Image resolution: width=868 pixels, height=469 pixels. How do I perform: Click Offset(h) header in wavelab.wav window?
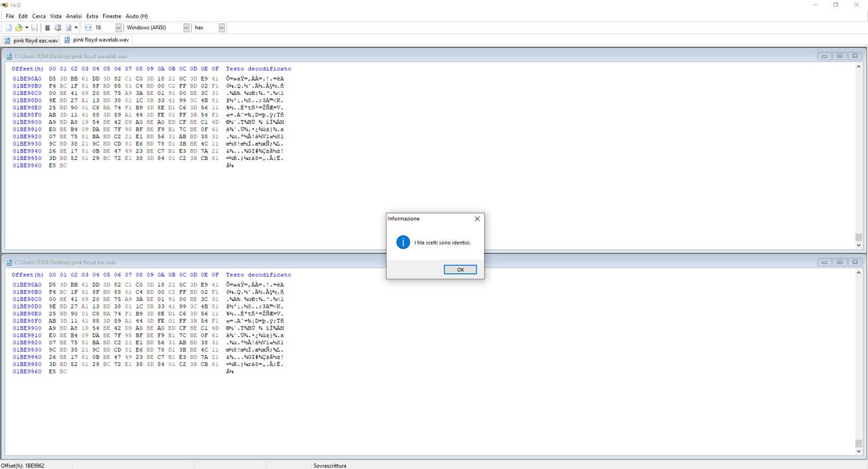coord(27,69)
